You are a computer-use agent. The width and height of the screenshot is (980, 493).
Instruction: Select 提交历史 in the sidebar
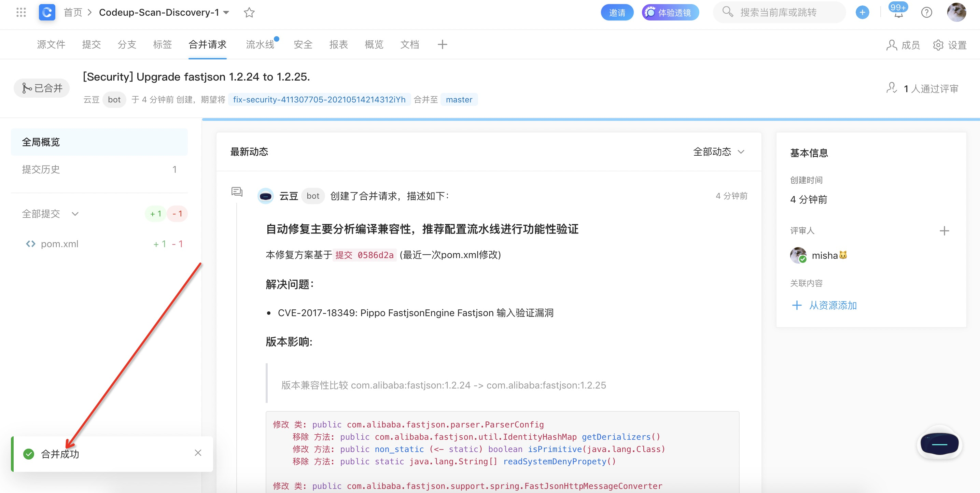click(x=99, y=169)
